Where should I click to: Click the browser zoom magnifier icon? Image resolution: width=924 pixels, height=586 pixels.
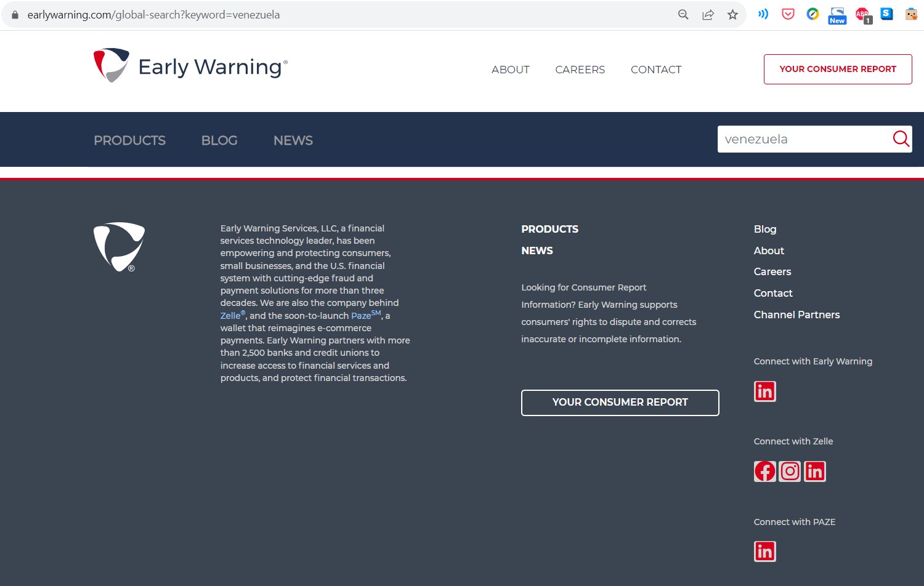(x=683, y=15)
